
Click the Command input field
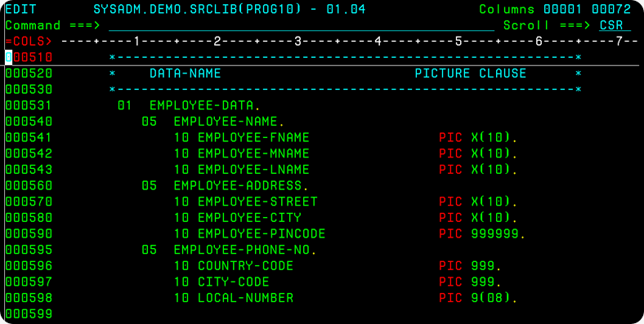click(x=301, y=25)
